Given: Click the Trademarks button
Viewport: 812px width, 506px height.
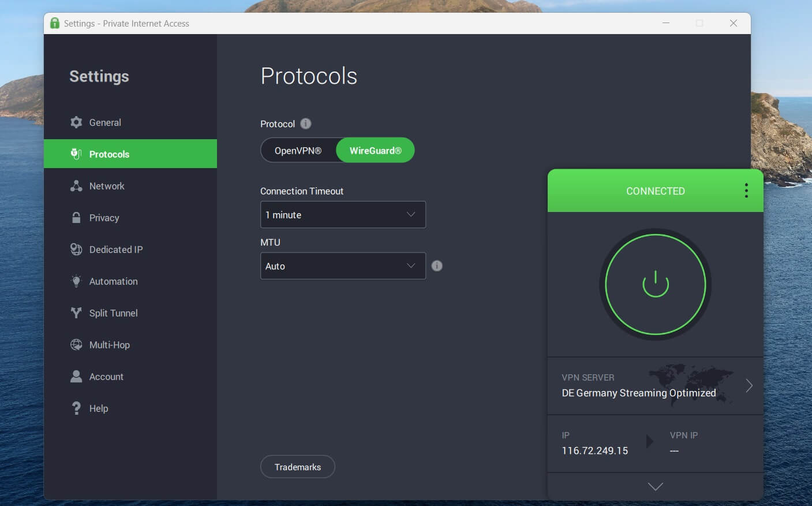Looking at the screenshot, I should pos(297,467).
